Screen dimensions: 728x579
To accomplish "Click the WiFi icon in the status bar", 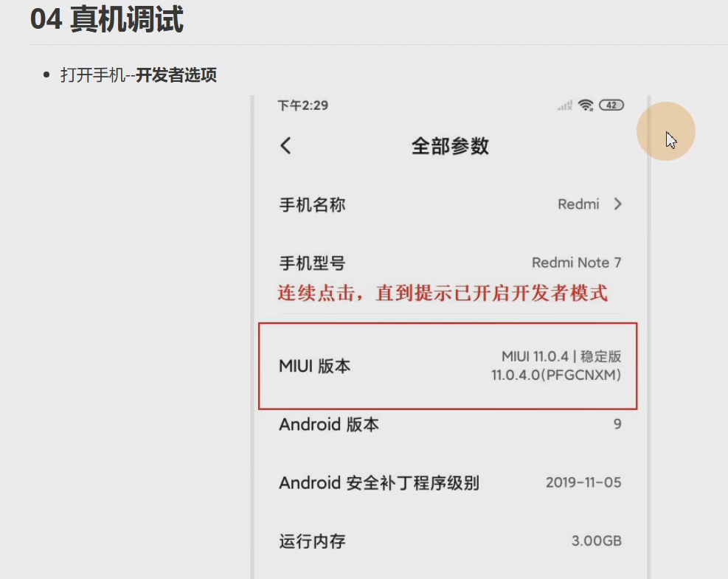I will pos(585,105).
